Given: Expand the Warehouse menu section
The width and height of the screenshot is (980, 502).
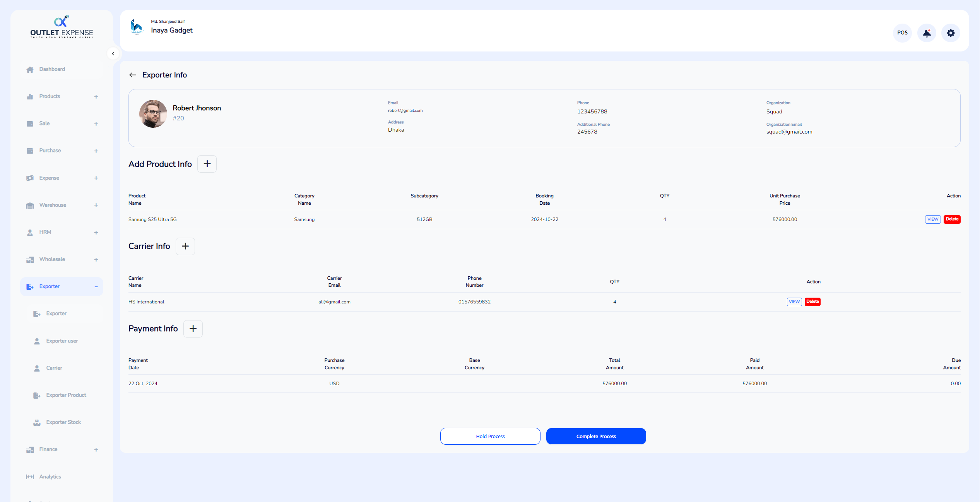Looking at the screenshot, I should click(62, 205).
